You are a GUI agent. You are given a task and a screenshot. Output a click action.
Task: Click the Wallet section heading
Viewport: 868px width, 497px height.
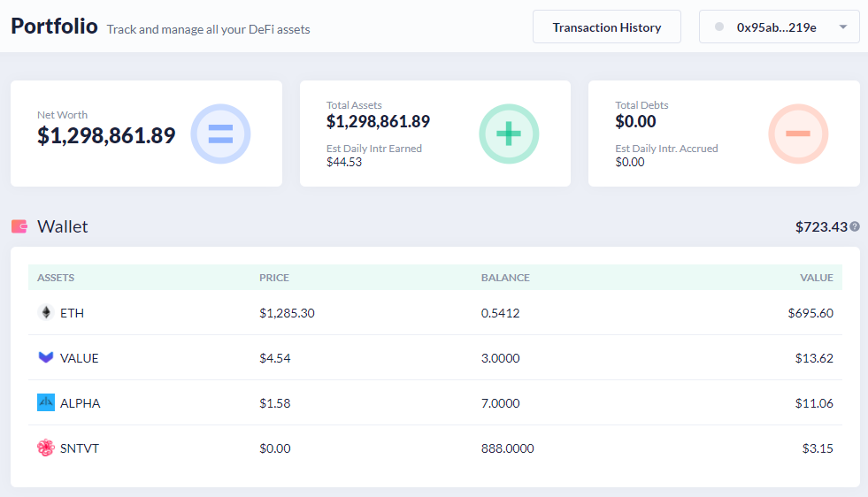pos(63,226)
